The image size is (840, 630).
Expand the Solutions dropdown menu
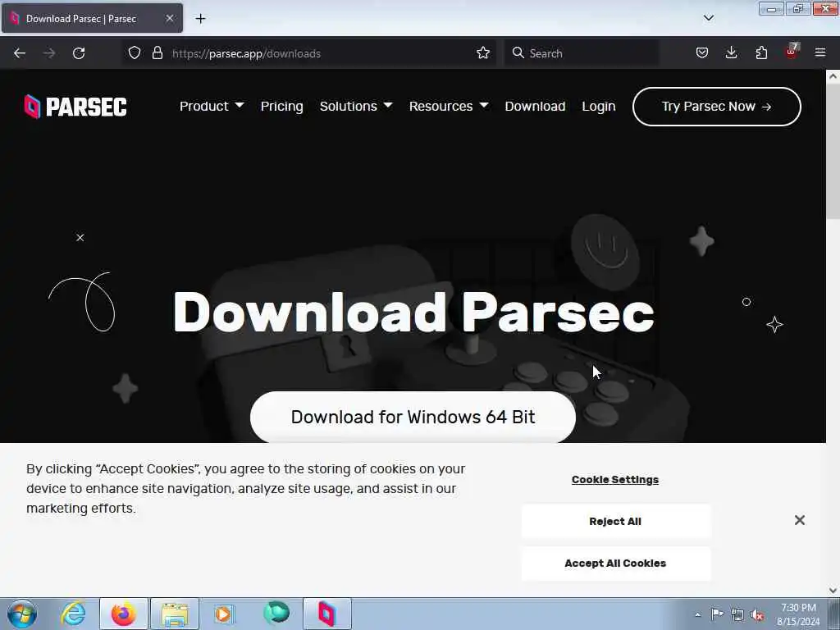pos(356,107)
